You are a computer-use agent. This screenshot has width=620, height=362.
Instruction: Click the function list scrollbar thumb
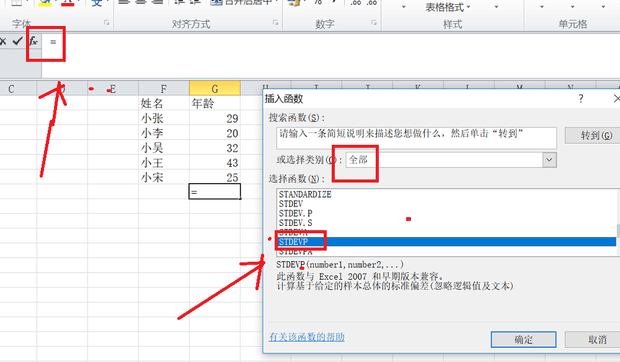coord(618,231)
